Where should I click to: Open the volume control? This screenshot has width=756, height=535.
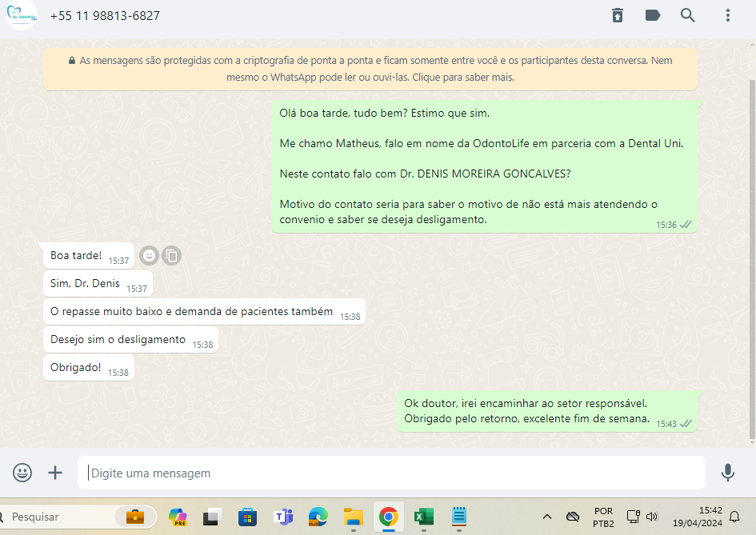[x=652, y=517]
